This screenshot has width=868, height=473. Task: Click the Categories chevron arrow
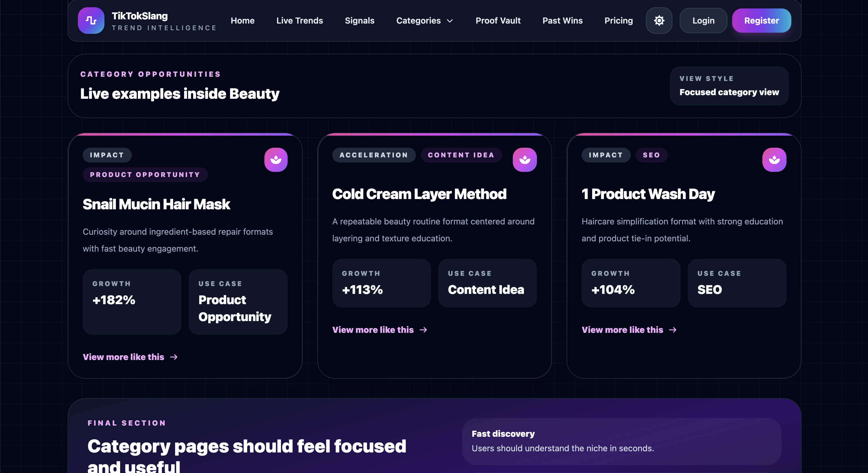pyautogui.click(x=449, y=21)
